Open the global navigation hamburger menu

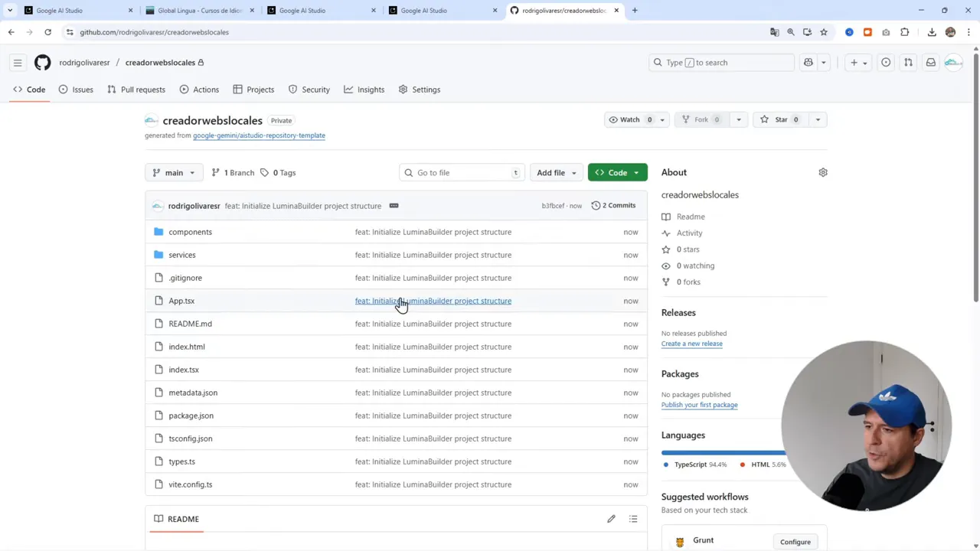pyautogui.click(x=18, y=62)
